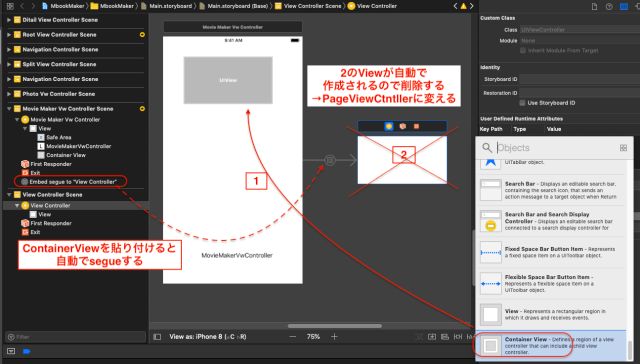This screenshot has width=640, height=364.
Task: Open Embed In Stack button
Action: (x=432, y=337)
